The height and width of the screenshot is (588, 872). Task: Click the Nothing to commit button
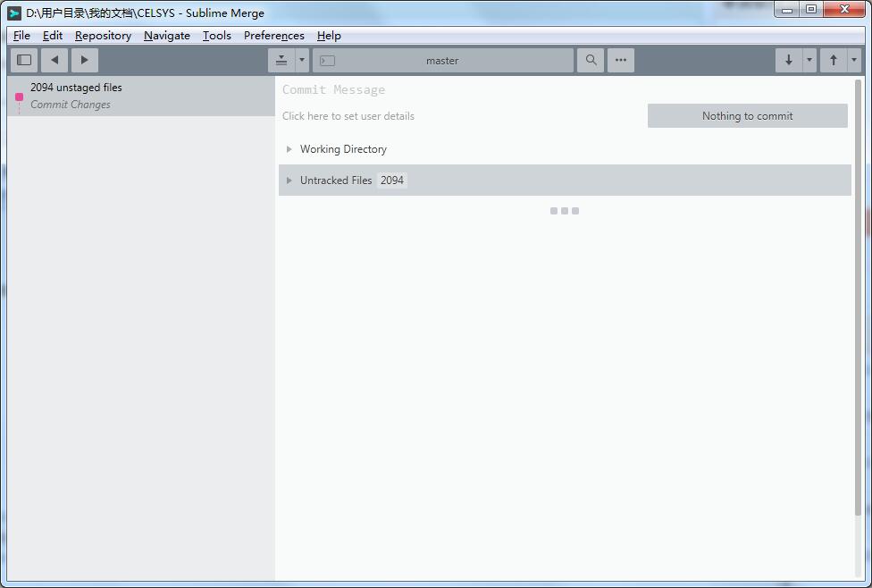pyautogui.click(x=748, y=115)
